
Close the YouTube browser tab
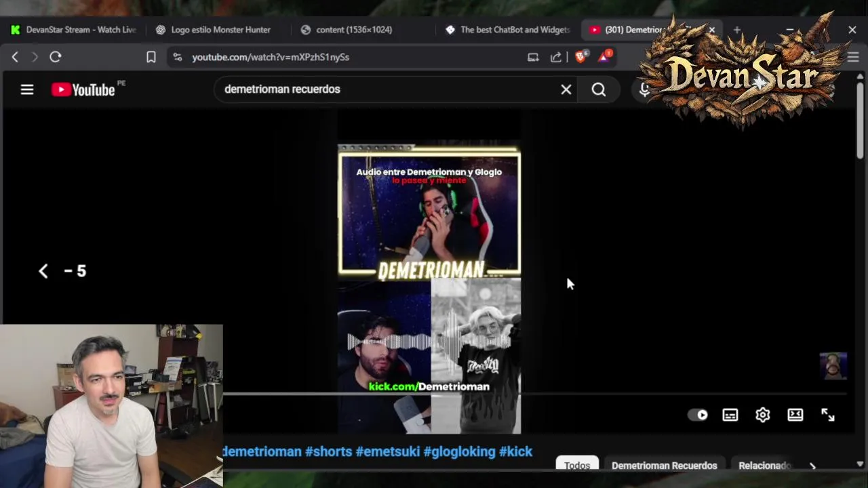pyautogui.click(x=711, y=30)
